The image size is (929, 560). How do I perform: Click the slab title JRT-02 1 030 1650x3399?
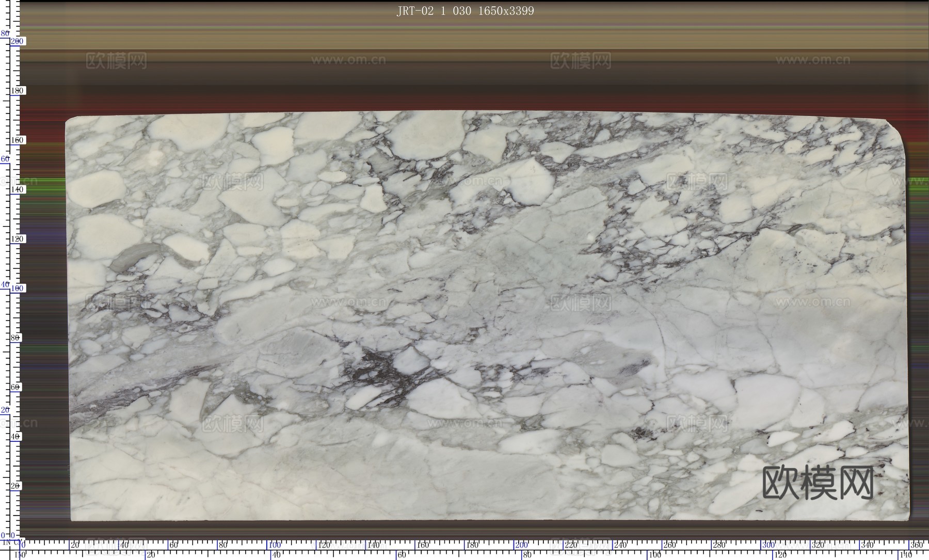465,11
